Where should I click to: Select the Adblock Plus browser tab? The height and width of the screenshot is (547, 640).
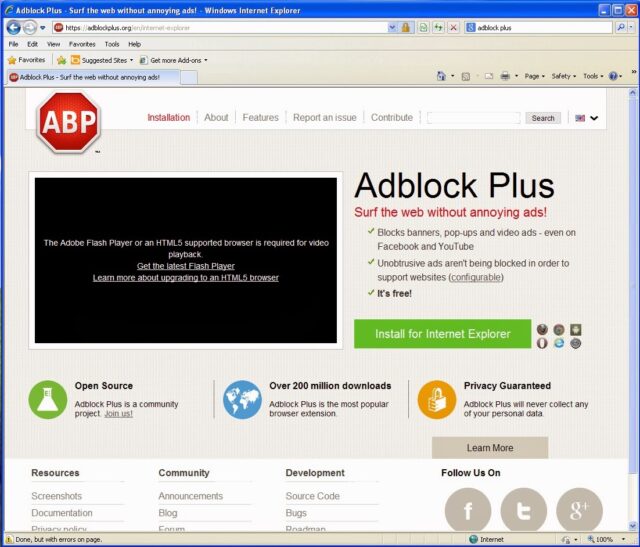[x=93, y=77]
